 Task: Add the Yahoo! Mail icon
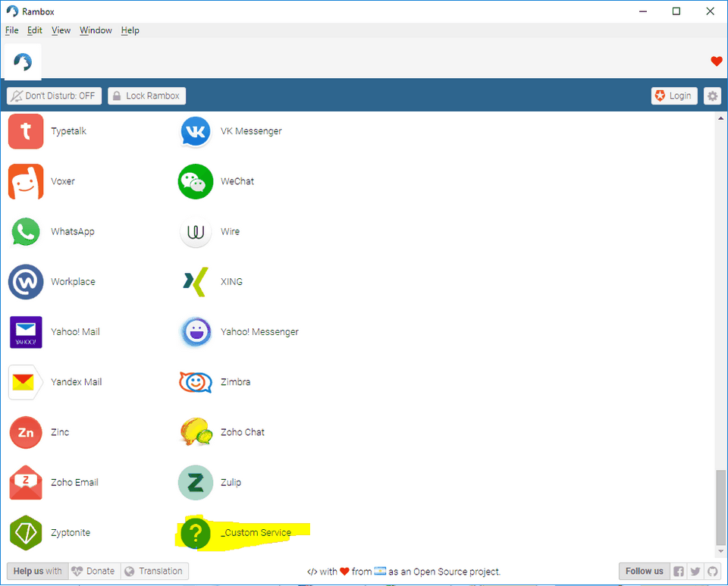tap(26, 332)
